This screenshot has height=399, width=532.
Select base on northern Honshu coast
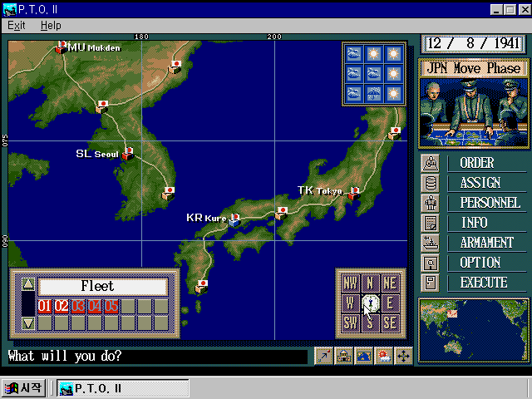(x=394, y=134)
